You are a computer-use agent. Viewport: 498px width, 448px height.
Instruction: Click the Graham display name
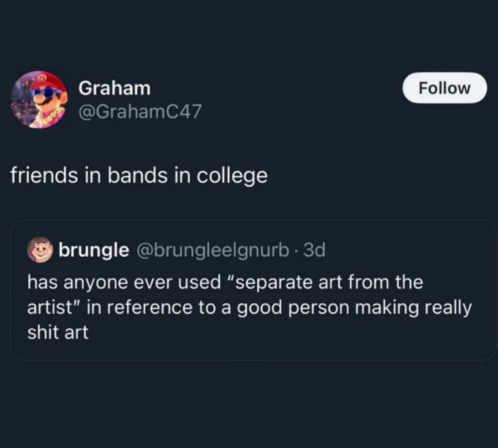[x=114, y=88]
